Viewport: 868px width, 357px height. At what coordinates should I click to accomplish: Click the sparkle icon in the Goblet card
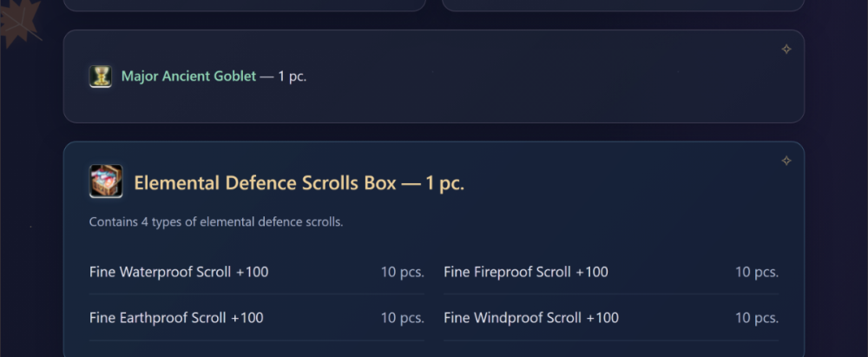786,50
